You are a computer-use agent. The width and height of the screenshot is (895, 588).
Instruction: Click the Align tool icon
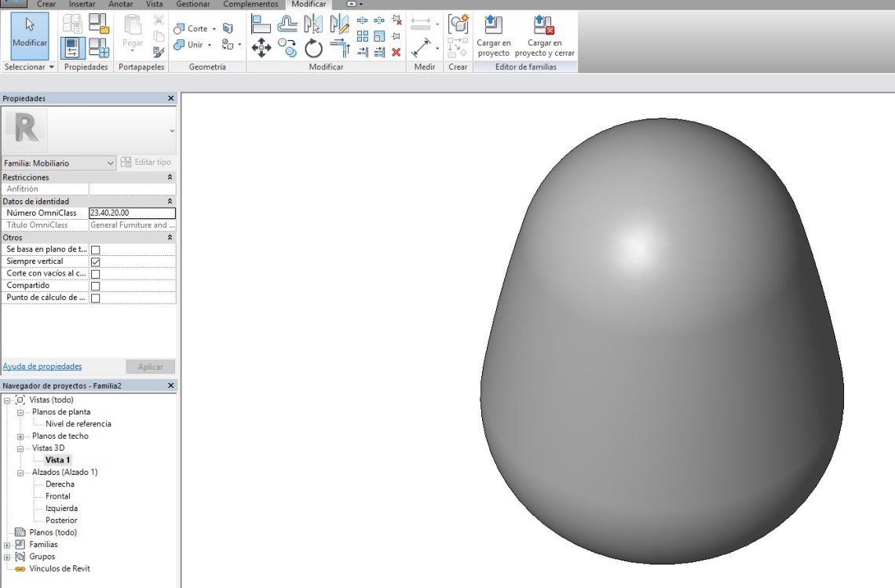coord(261,24)
